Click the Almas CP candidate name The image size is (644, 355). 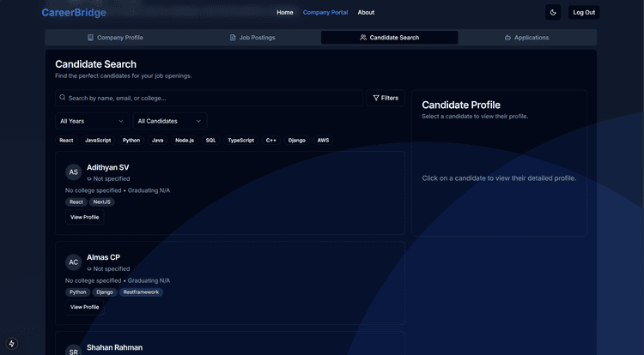(x=103, y=257)
